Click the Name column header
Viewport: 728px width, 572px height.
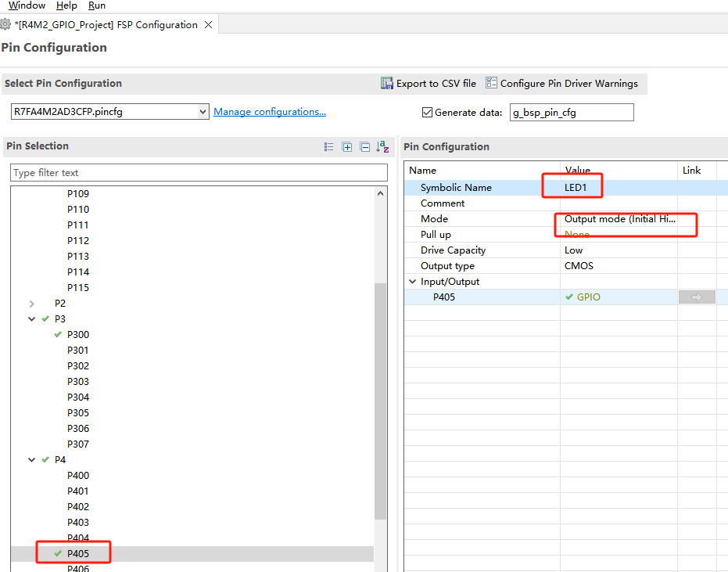pos(422,170)
